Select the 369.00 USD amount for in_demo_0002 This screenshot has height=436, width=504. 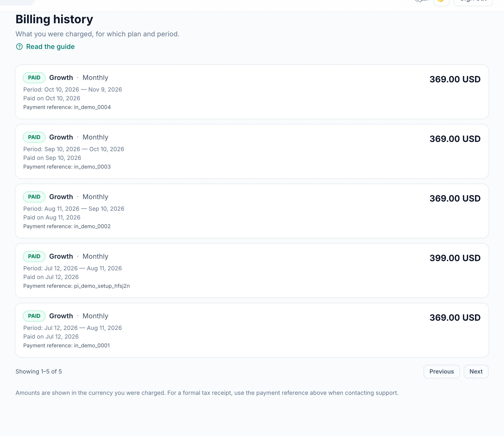[455, 198]
